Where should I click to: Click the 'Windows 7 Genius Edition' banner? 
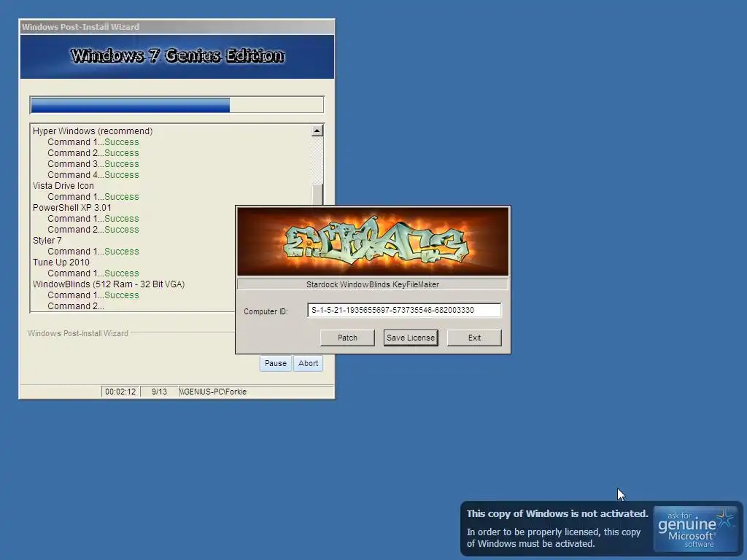pyautogui.click(x=177, y=56)
